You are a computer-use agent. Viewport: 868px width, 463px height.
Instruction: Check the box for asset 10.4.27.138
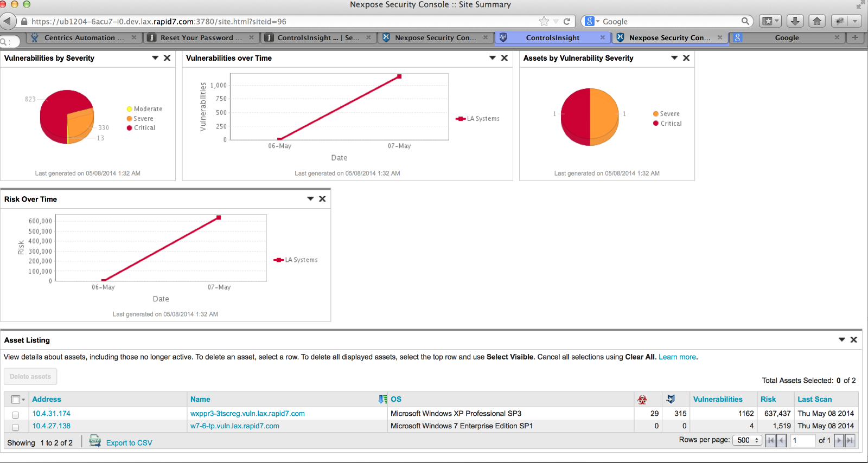[x=16, y=427]
